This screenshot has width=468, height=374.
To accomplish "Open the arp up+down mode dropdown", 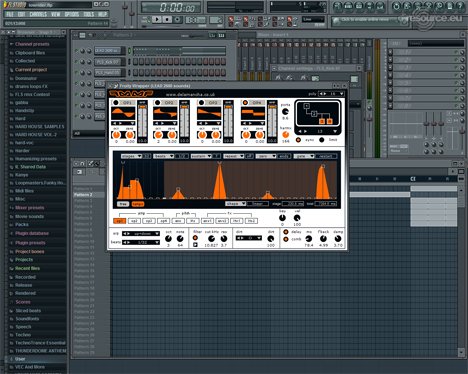I will point(141,234).
